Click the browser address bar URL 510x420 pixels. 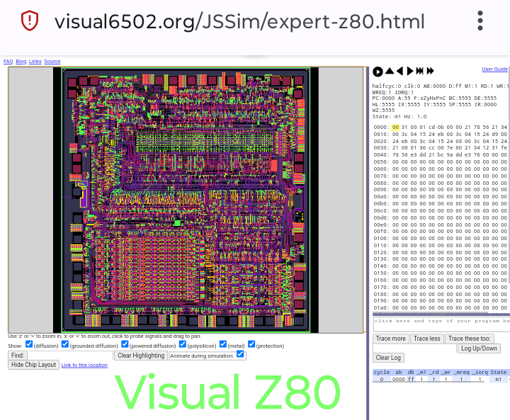tap(239, 21)
